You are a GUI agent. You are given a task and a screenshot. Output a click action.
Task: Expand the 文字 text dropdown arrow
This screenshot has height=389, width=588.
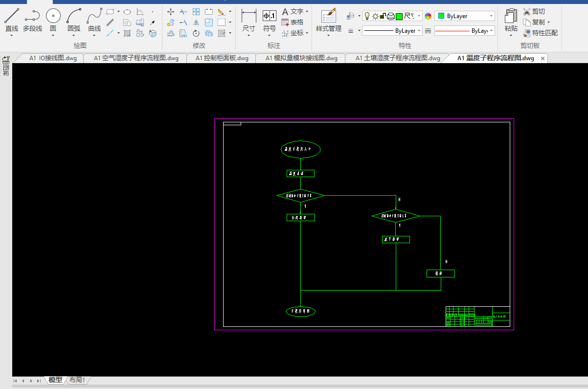[307, 11]
